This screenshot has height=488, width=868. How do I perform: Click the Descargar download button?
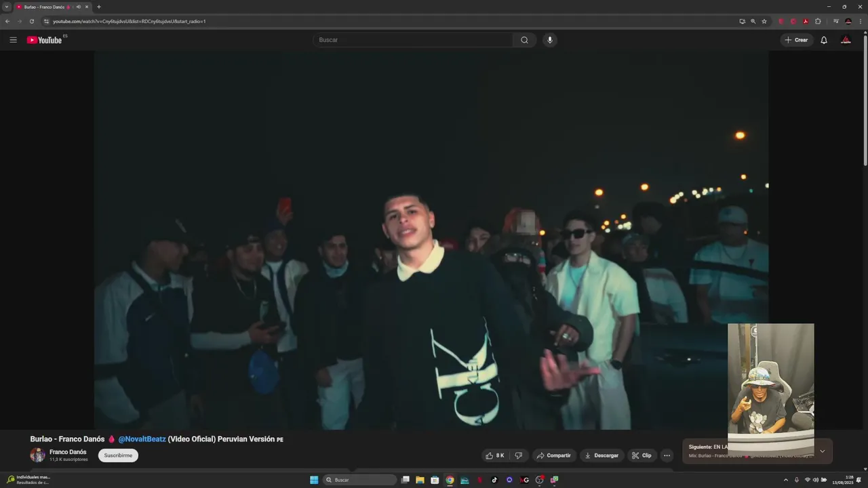pos(601,455)
